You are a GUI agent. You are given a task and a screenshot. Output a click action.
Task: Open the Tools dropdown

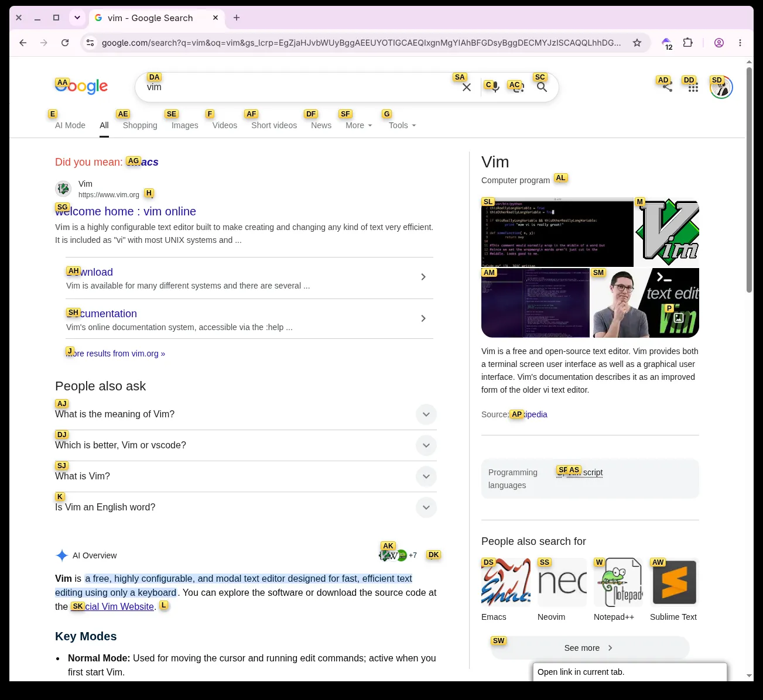tap(402, 125)
